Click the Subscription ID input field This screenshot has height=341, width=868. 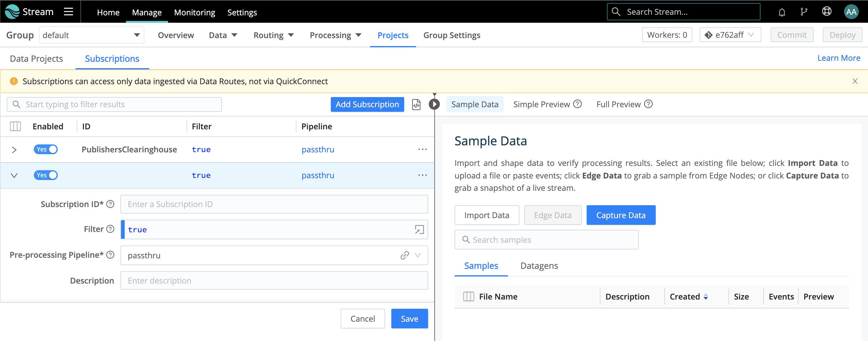click(274, 204)
